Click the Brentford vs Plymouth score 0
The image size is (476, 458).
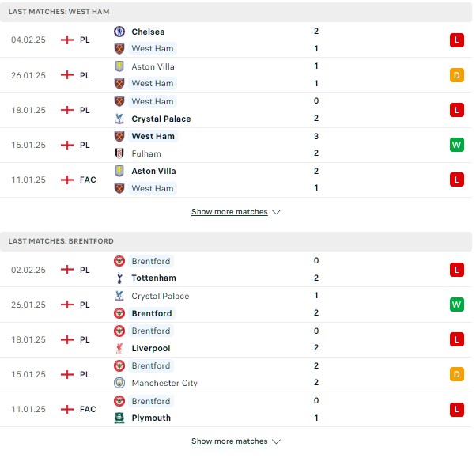[316, 400]
